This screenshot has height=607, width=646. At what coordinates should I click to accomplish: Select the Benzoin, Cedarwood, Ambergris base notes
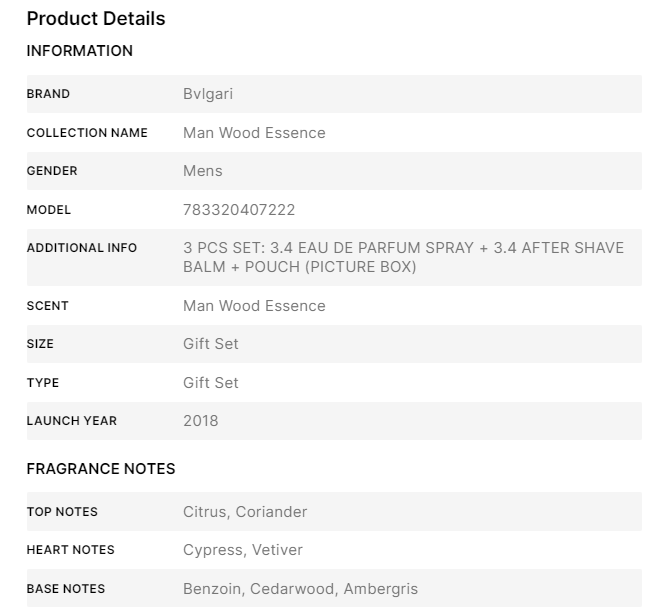[300, 589]
